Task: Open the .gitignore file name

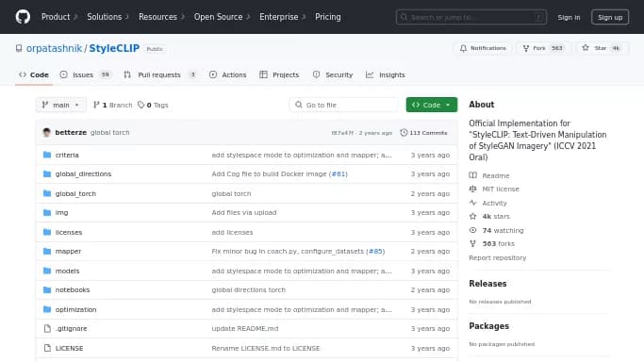Action: coord(71,329)
